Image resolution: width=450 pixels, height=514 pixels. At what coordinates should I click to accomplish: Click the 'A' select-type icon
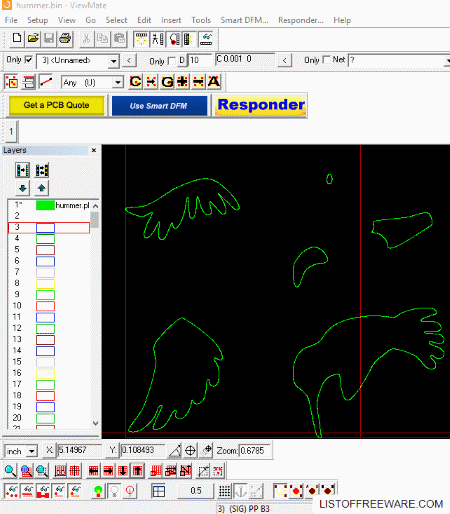click(x=214, y=82)
